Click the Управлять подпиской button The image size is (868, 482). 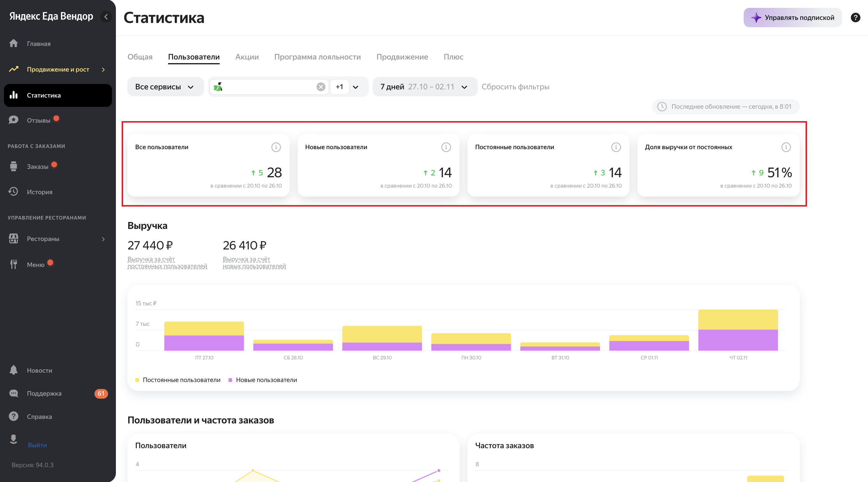tap(792, 18)
